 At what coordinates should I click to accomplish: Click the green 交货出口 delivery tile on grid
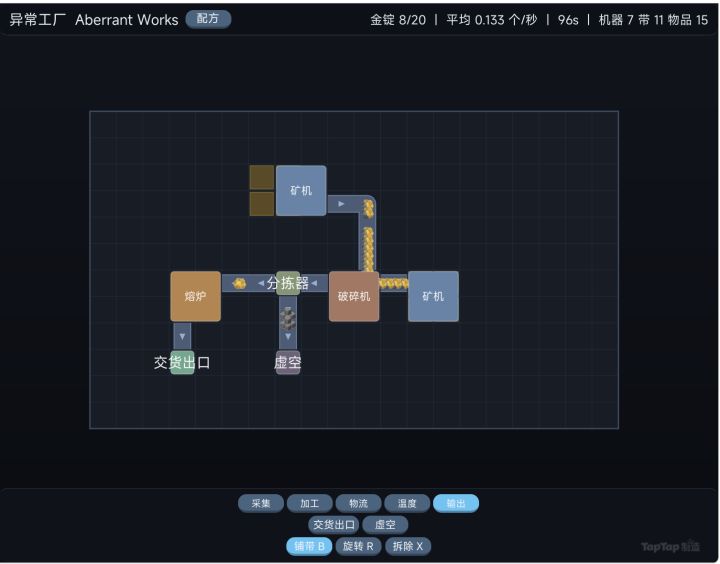pyautogui.click(x=182, y=362)
